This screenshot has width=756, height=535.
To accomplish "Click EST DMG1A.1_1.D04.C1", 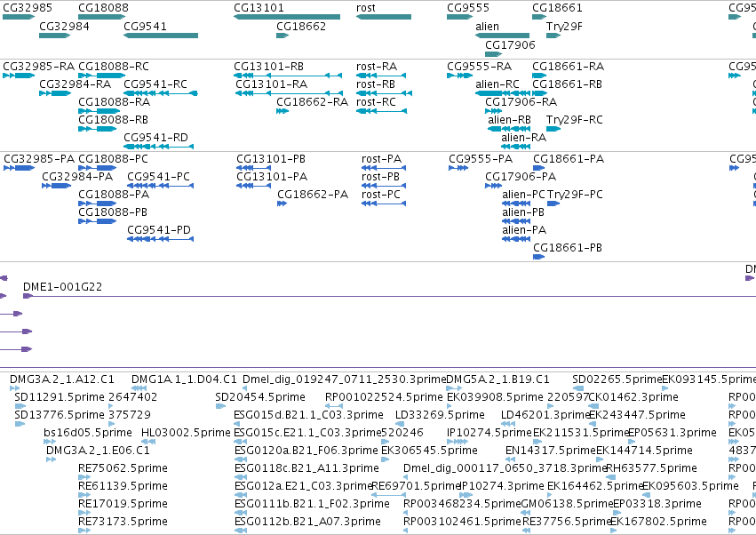I will tap(184, 379).
